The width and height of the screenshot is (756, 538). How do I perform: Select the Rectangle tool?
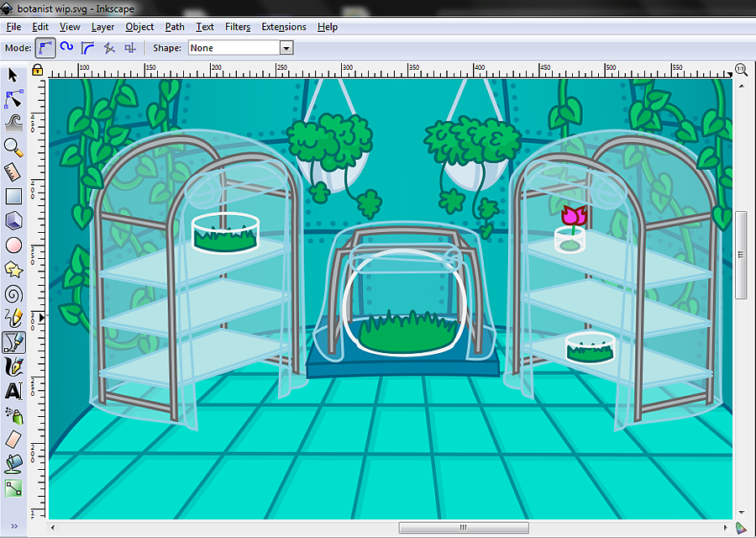point(13,197)
